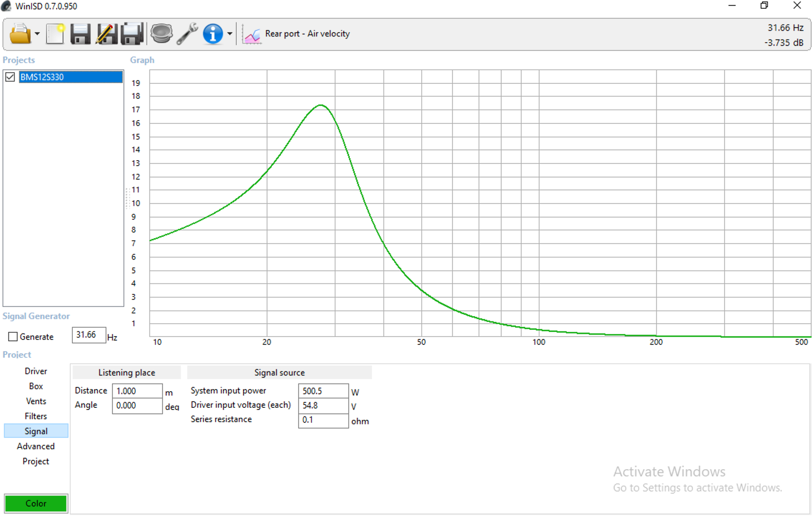The image size is (812, 516).
Task: Expand the info dropdown arrow
Action: (x=230, y=34)
